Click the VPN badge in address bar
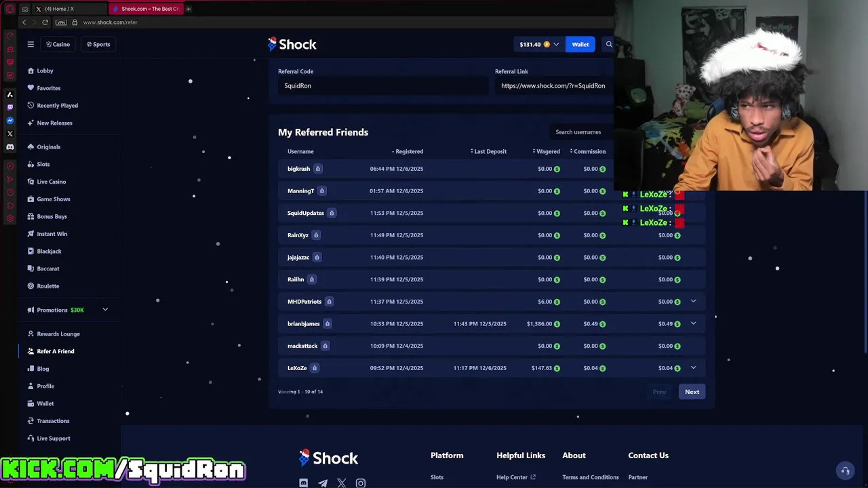 (62, 22)
